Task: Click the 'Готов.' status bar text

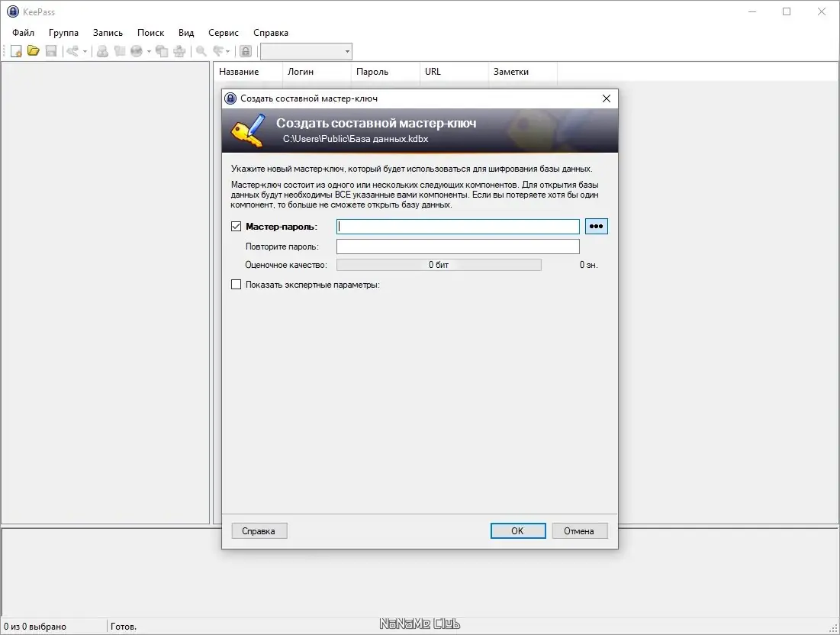Action: [x=123, y=627]
